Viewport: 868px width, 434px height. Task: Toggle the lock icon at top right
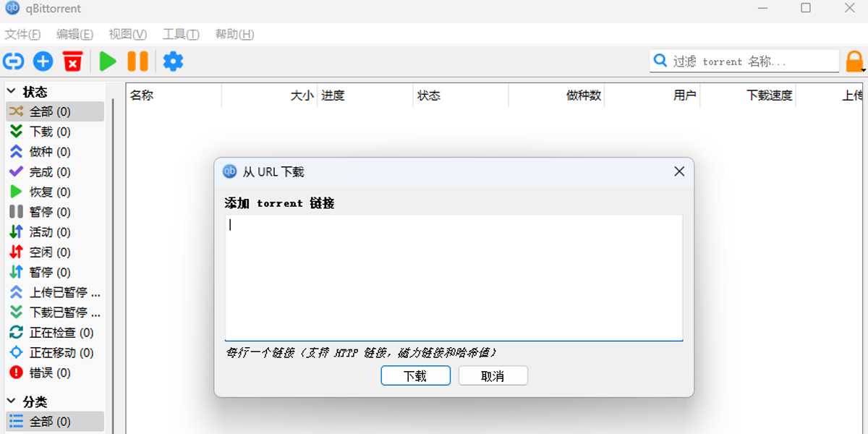click(855, 61)
